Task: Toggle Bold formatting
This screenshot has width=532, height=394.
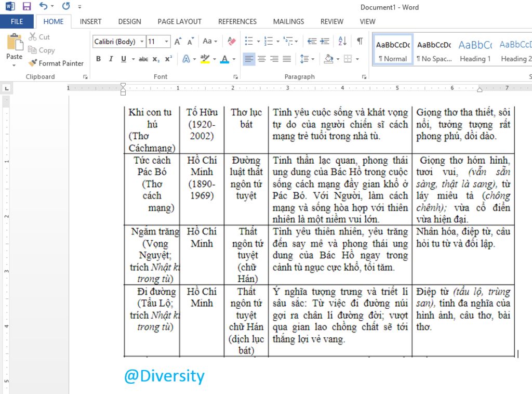Action: click(x=98, y=59)
